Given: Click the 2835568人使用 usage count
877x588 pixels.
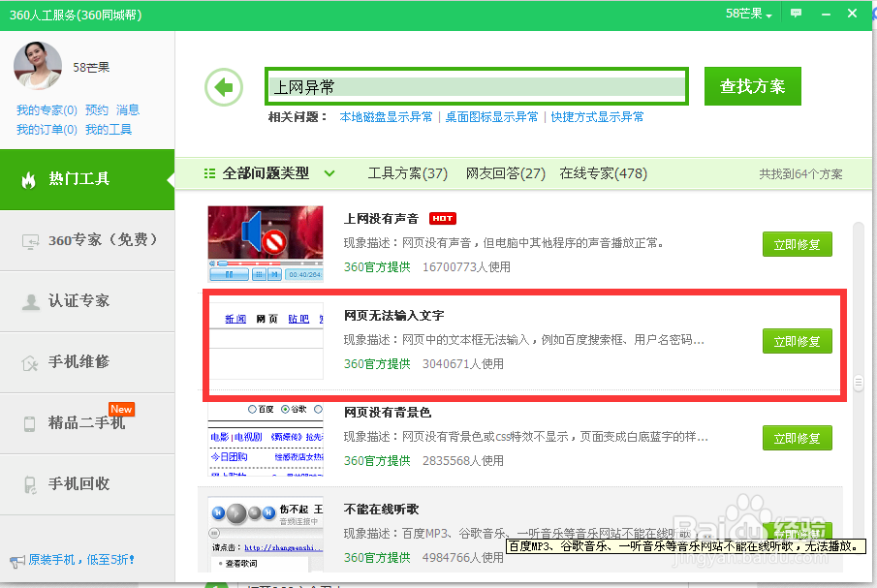Looking at the screenshot, I should pyautogui.click(x=463, y=460).
